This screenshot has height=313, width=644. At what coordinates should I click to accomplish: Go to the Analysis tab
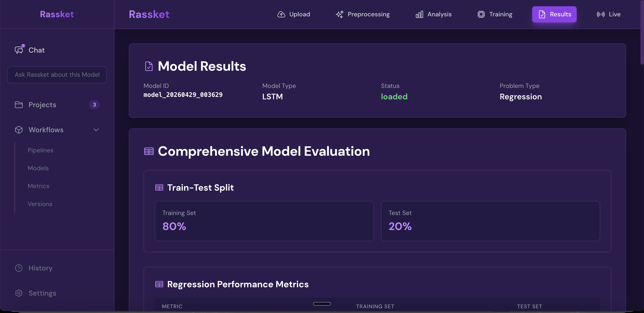[434, 14]
